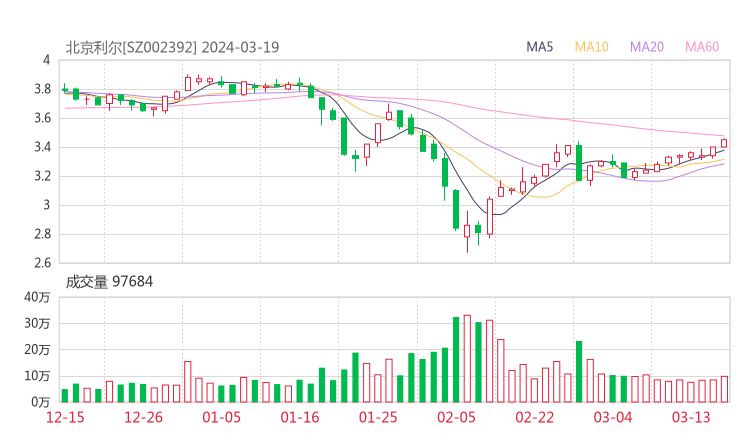Click the last red candlestick on the right
This screenshot has width=740, height=440.
click(724, 143)
